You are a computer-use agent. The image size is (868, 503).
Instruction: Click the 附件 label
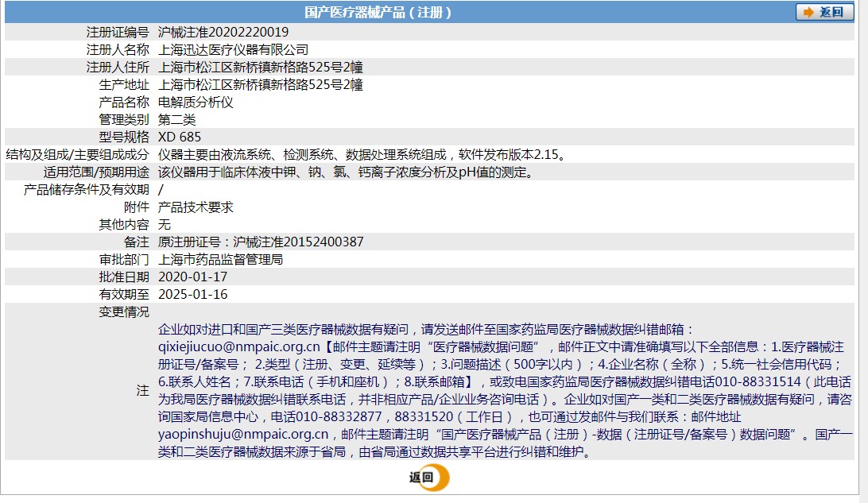coord(137,207)
